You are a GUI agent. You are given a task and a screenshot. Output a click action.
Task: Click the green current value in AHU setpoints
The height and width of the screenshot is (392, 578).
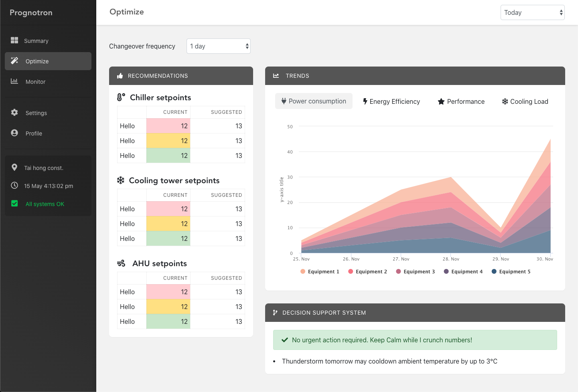[168, 321]
